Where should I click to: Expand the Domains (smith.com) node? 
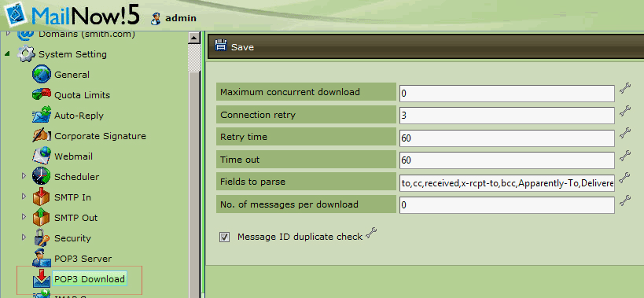[x=7, y=33]
